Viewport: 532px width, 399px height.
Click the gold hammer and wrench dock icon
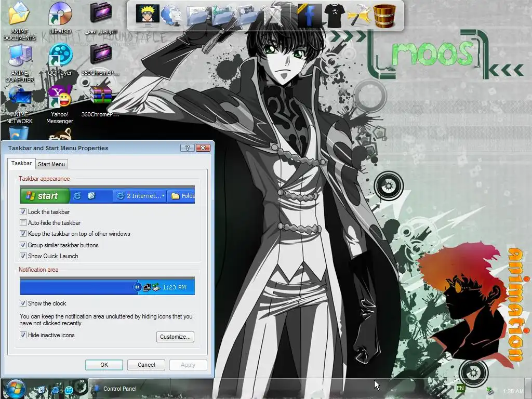pyautogui.click(x=359, y=16)
